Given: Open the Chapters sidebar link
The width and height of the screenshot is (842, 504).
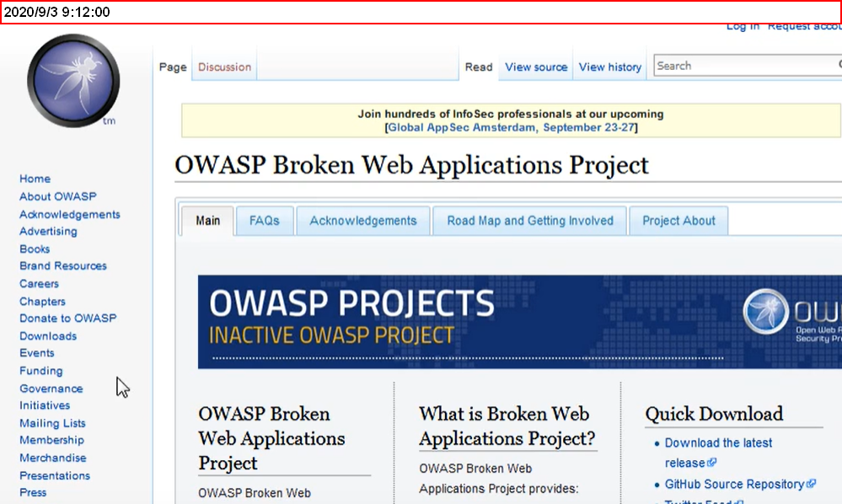Looking at the screenshot, I should (x=42, y=301).
